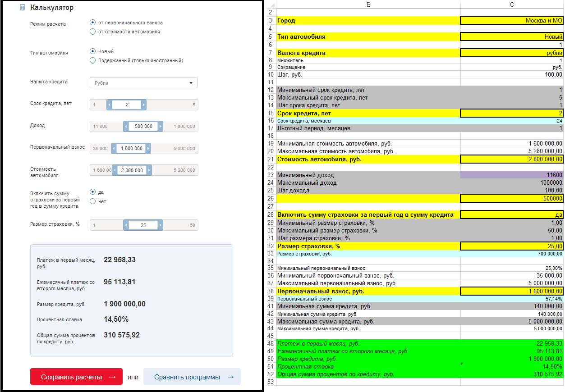
Task: Click 'Сохранить расчеты' red button
Action: pos(76,377)
